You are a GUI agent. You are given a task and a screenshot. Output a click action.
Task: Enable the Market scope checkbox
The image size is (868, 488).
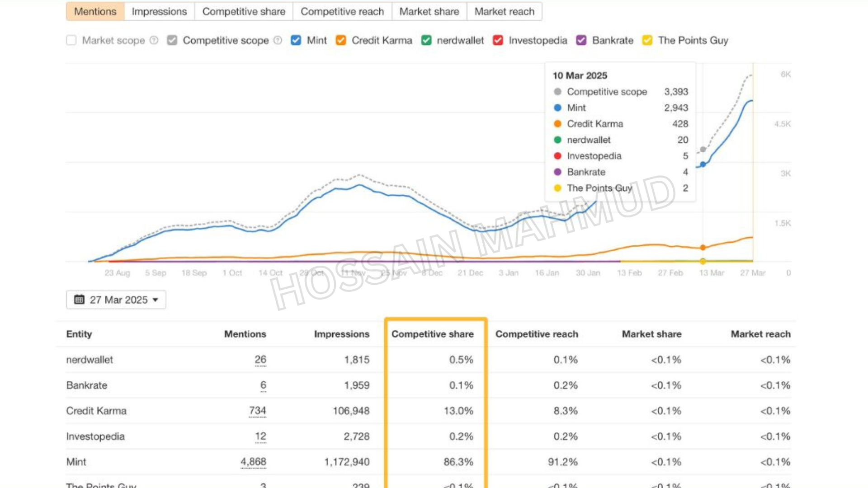click(71, 40)
